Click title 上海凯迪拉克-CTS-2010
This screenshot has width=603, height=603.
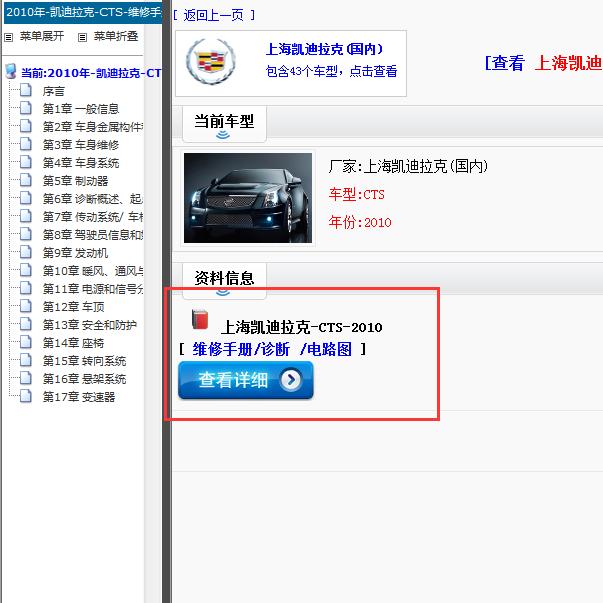tap(302, 327)
